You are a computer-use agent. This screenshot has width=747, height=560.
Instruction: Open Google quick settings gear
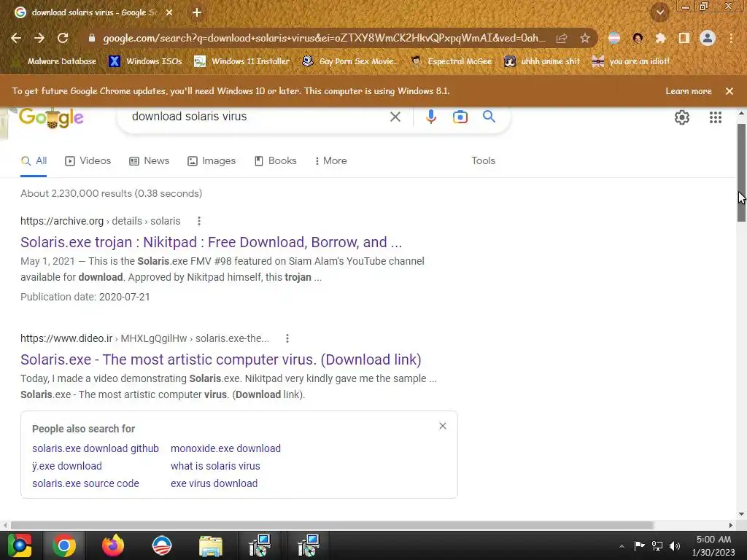(682, 117)
